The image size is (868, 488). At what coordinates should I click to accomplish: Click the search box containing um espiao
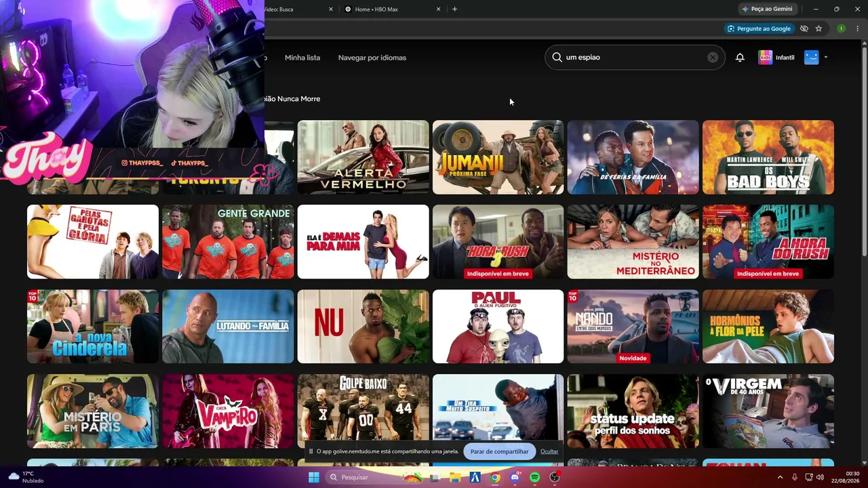(635, 58)
